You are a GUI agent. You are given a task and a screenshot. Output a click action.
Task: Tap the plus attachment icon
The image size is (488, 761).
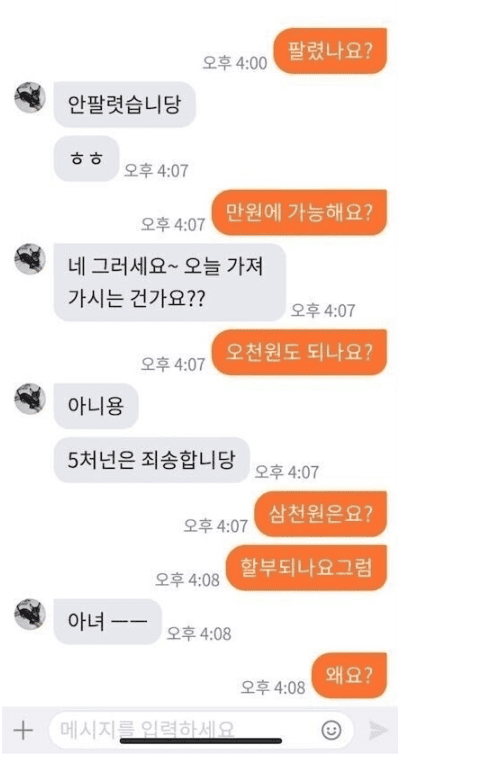(x=23, y=730)
